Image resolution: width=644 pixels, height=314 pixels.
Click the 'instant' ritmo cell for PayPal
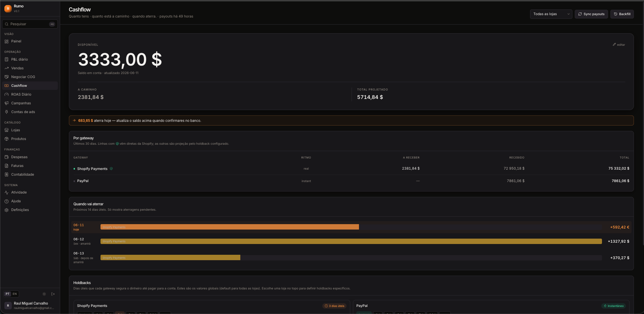click(306, 181)
